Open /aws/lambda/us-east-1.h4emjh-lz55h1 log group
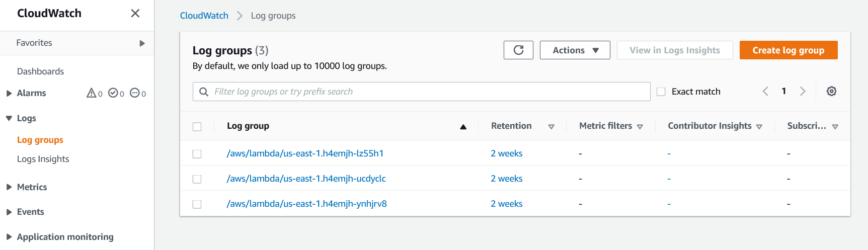 tap(305, 153)
